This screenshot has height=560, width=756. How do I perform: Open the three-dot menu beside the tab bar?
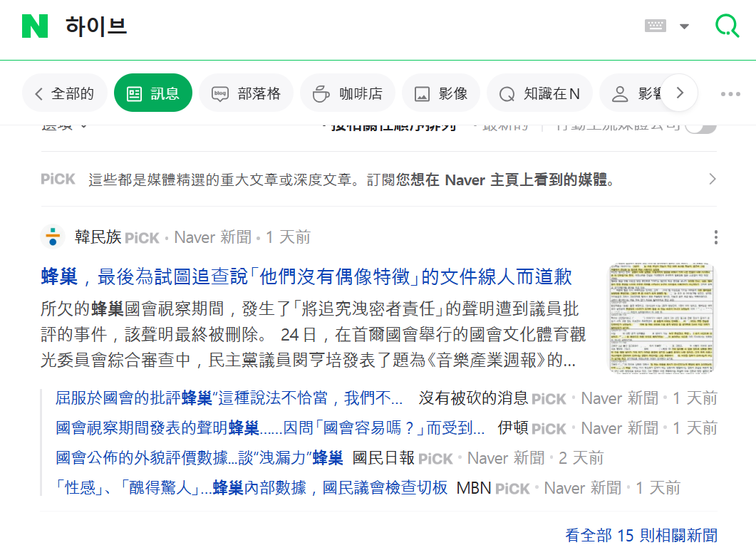pos(730,94)
